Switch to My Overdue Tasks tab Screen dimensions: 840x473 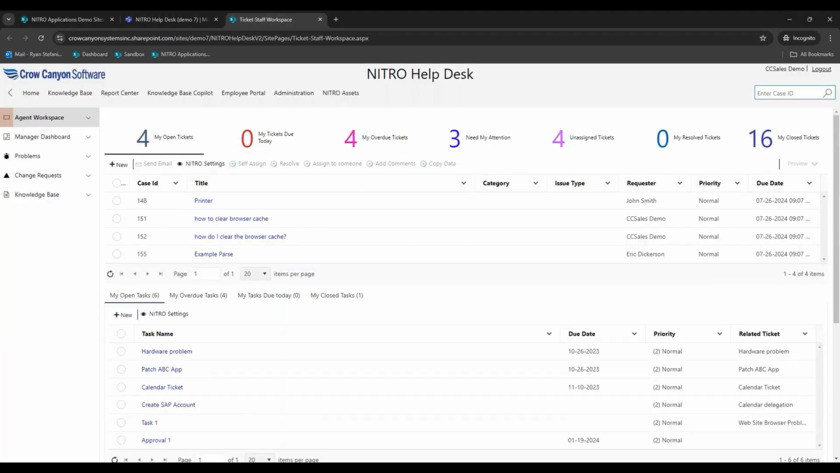tap(198, 295)
